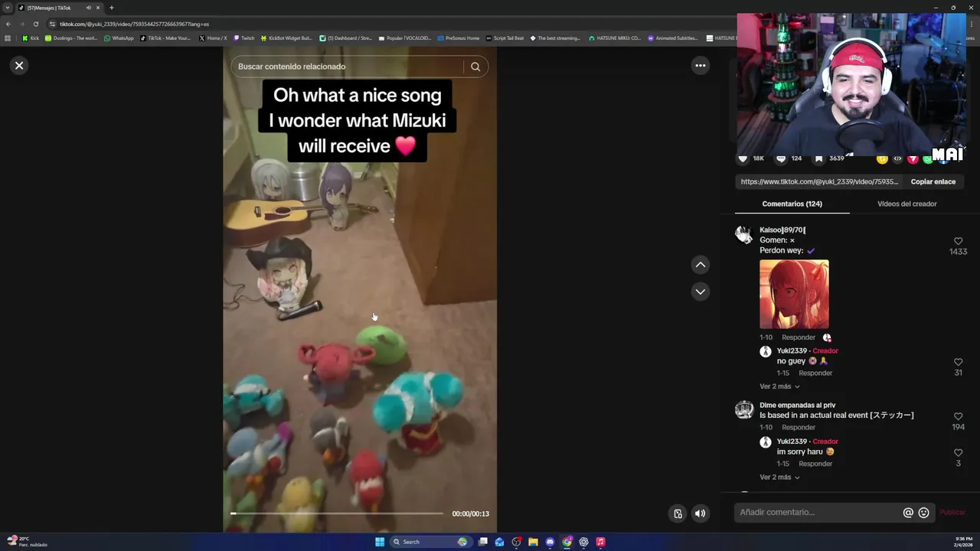The width and height of the screenshot is (980, 551).
Task: Select the Comentarios (124) tab
Action: click(x=792, y=204)
